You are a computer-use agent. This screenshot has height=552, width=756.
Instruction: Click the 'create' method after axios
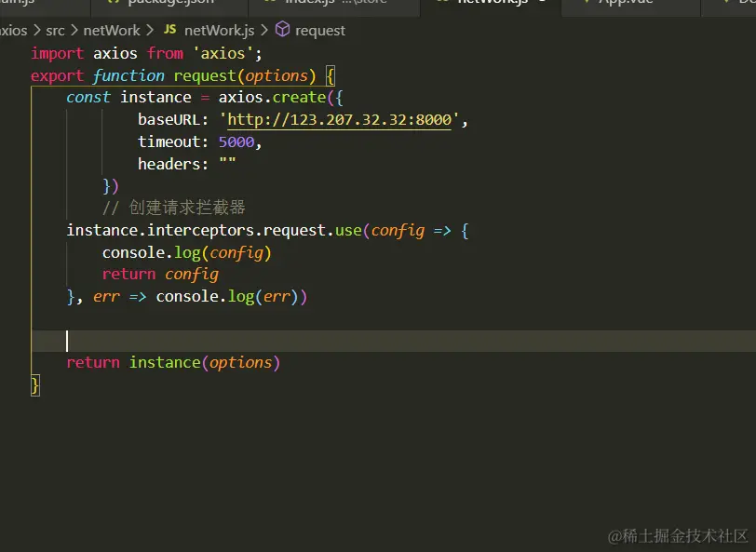299,97
